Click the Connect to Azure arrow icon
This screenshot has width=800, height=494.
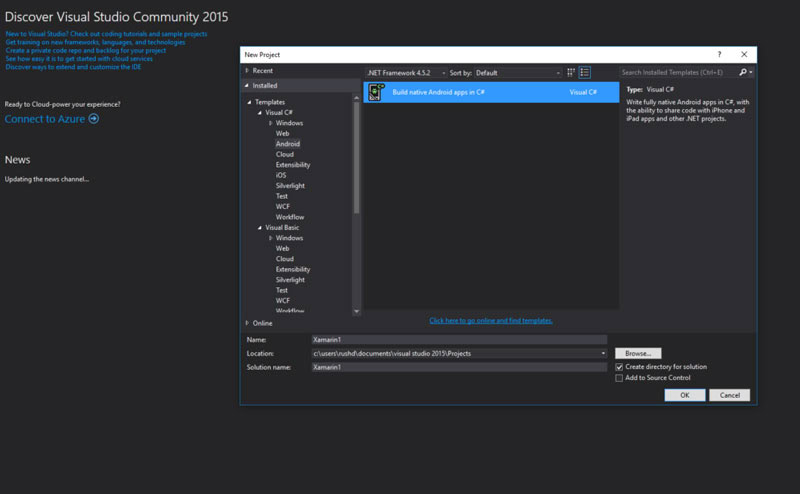[94, 119]
